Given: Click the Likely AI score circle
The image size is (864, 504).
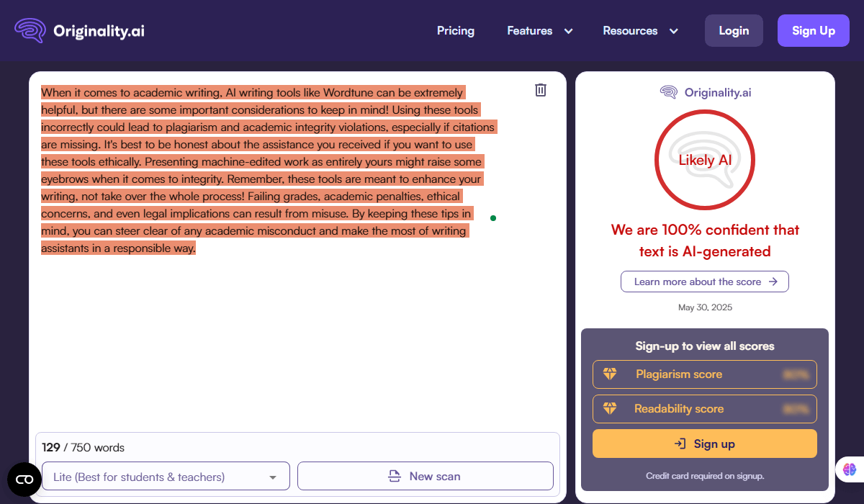Looking at the screenshot, I should pyautogui.click(x=706, y=160).
